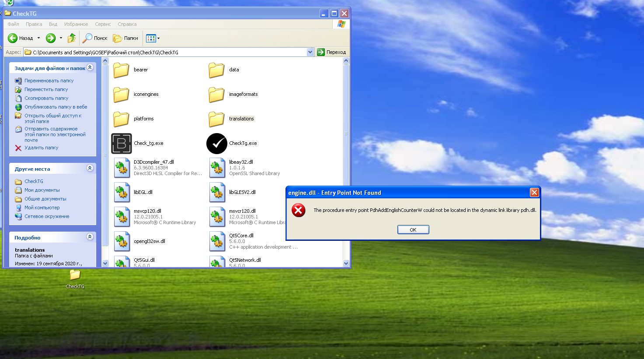Open the Сервис menu
The height and width of the screenshot is (359, 644).
[x=103, y=24]
